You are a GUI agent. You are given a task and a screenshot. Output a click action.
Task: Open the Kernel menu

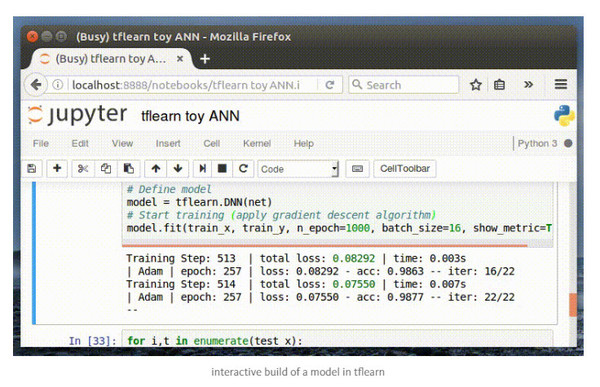(257, 144)
